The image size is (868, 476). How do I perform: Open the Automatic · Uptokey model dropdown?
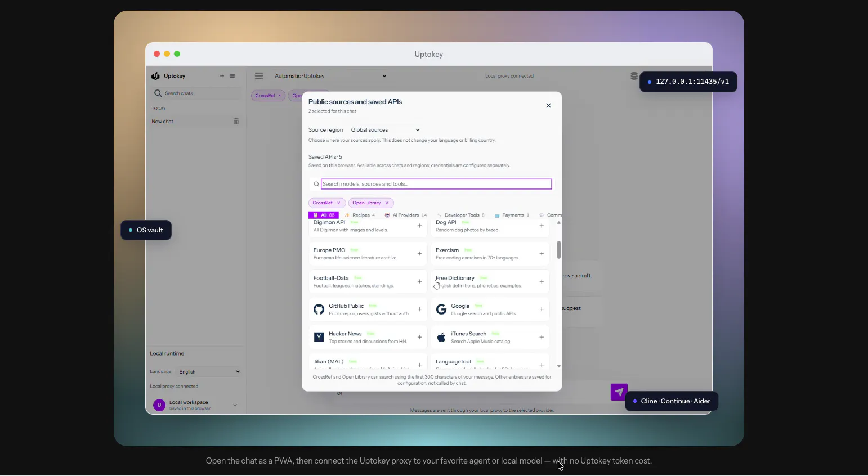(330, 76)
